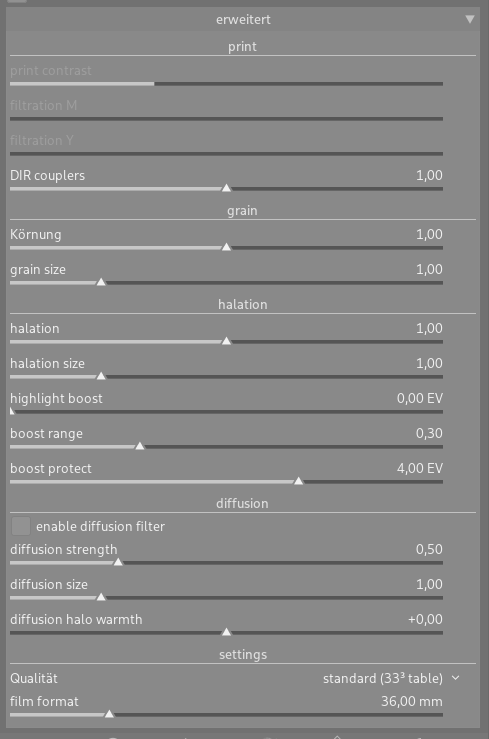Click the halation size slider marker
Screen dimensions: 489x739
101,376
